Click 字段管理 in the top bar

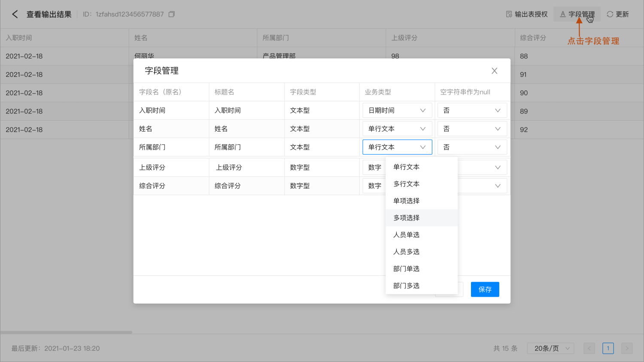click(x=577, y=14)
